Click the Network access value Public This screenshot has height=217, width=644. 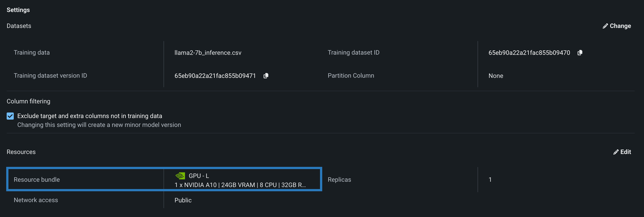click(183, 200)
